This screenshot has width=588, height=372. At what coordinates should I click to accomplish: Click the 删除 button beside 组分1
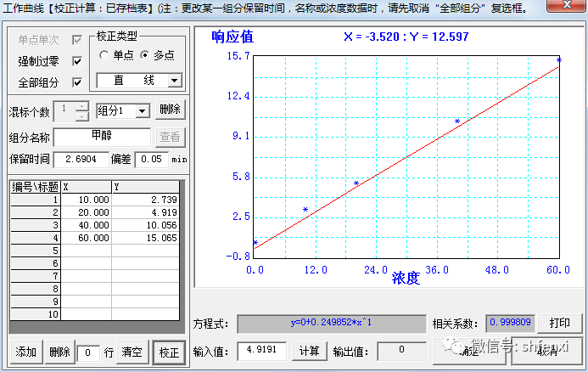(x=169, y=110)
